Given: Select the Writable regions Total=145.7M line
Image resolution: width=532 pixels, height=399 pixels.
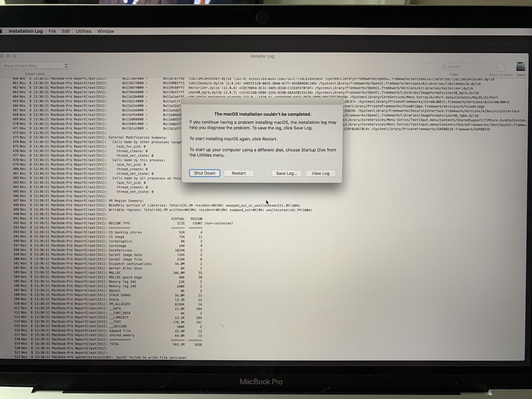Looking at the screenshot, I should (x=163, y=210).
